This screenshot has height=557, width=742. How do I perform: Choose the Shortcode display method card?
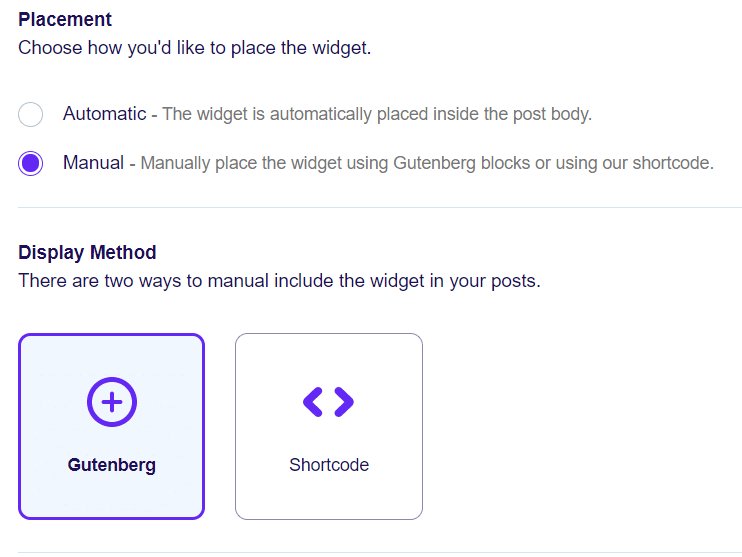click(328, 427)
